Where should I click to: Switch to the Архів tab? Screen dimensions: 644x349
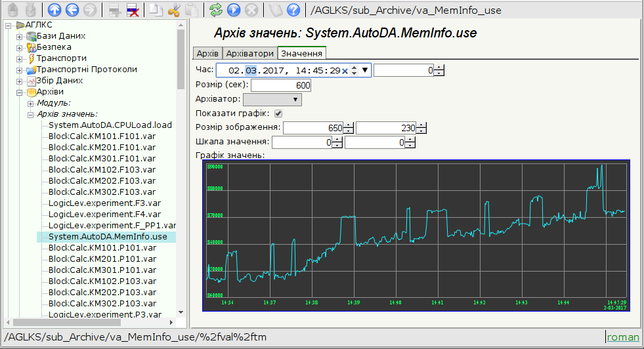point(207,53)
